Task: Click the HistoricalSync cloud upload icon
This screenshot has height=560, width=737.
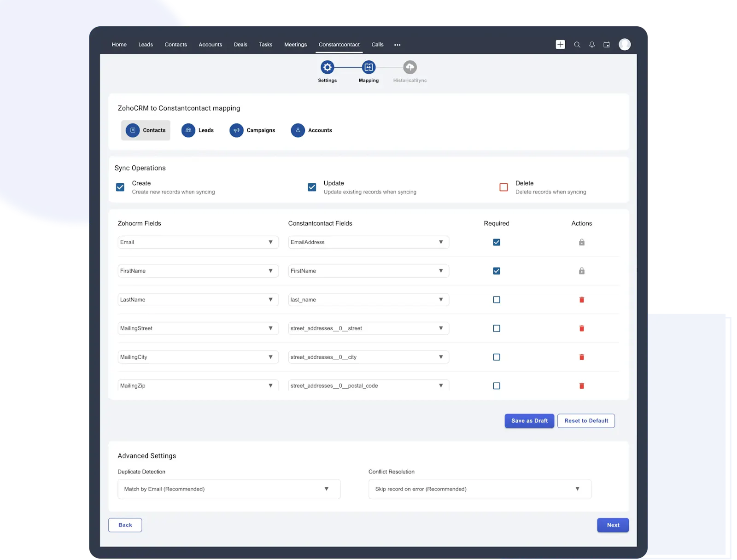Action: 410,67
